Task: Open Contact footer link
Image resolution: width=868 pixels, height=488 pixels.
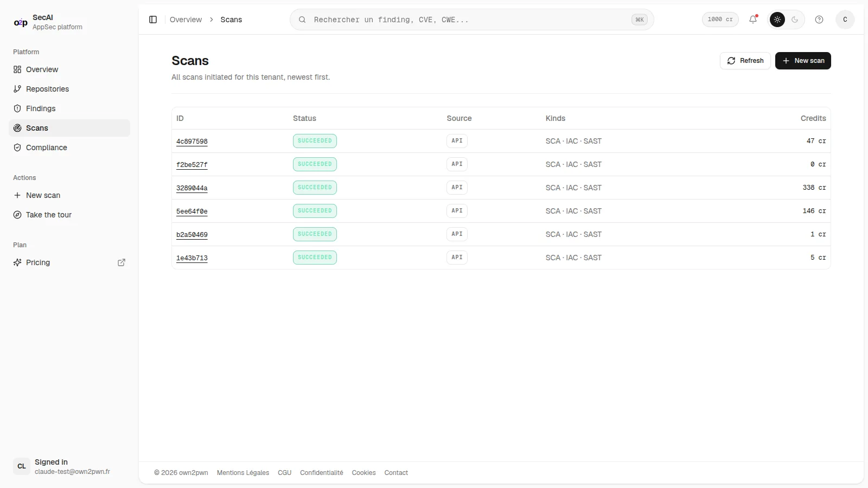Action: click(396, 473)
